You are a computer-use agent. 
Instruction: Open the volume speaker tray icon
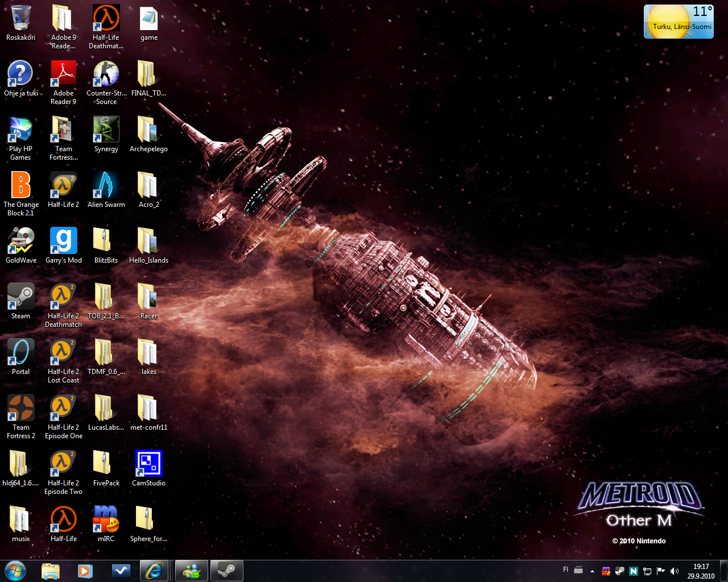674,571
